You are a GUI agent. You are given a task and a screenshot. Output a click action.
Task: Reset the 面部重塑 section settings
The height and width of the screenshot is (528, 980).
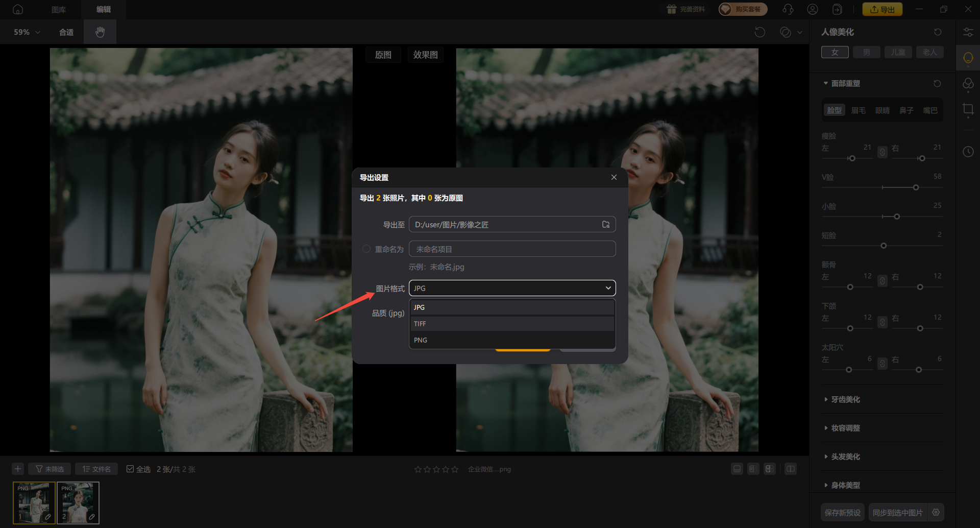pos(937,84)
